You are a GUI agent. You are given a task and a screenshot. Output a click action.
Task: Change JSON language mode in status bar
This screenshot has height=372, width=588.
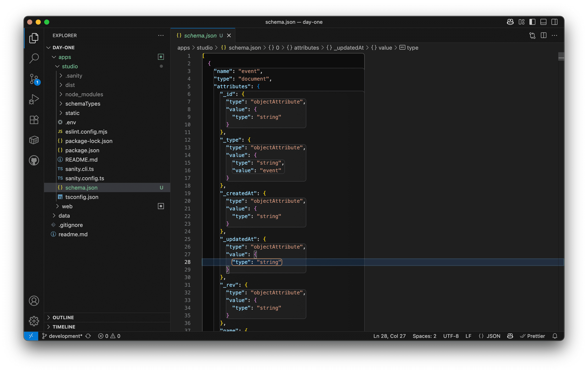493,336
